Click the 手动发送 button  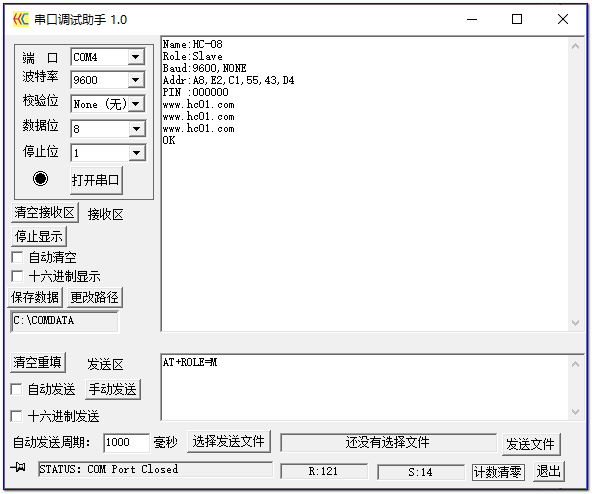point(113,389)
